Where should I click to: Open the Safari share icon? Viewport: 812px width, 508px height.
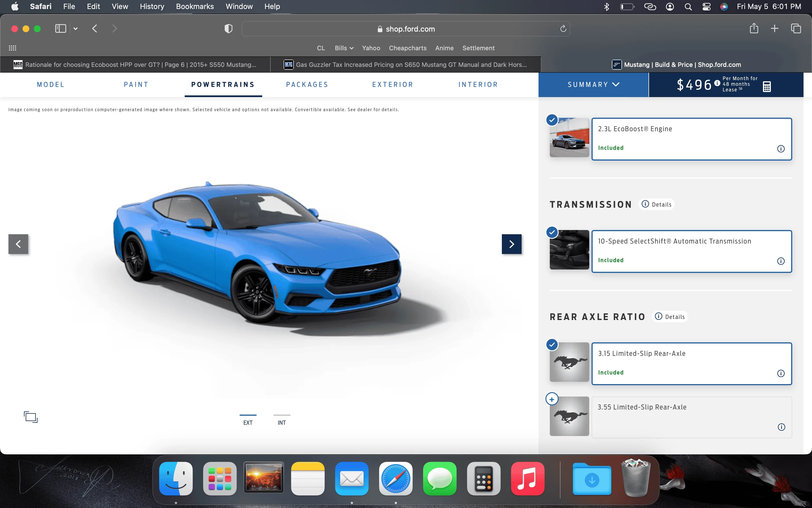click(x=754, y=28)
